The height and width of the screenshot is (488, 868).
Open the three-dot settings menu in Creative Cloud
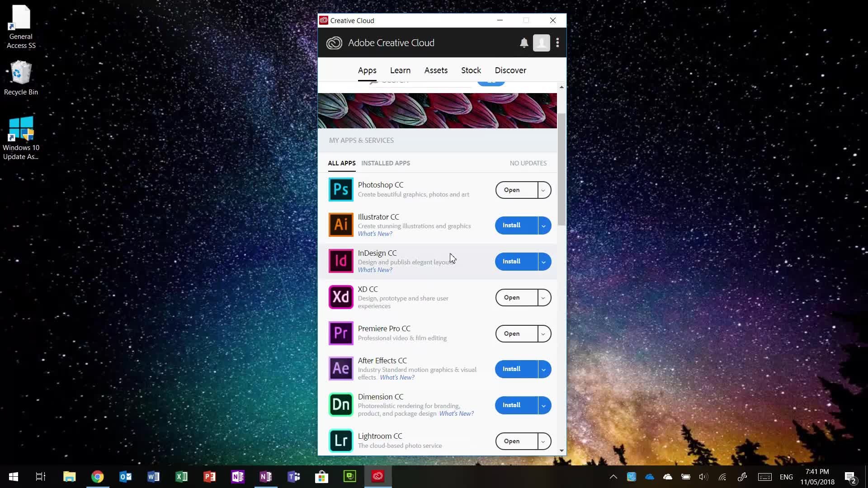[x=558, y=43]
